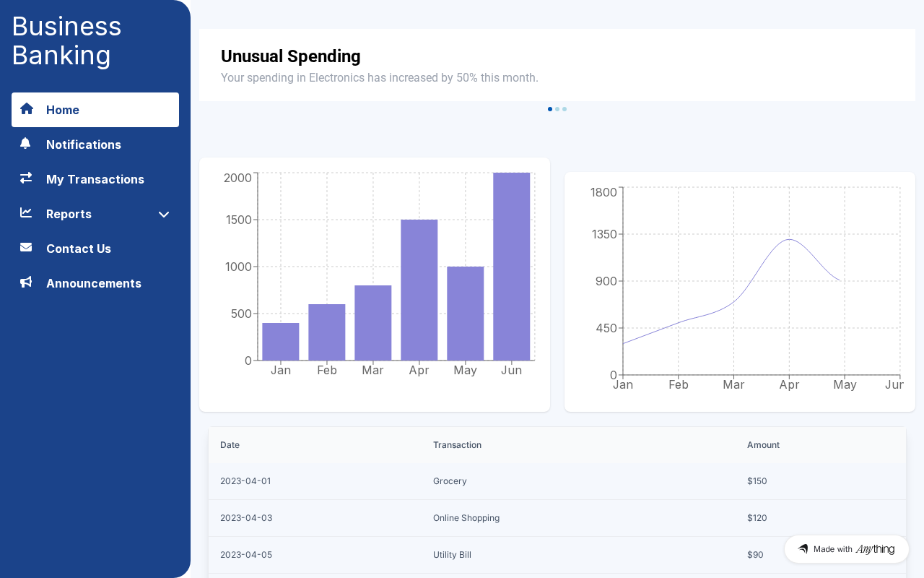
Task: Click the Announcements megaphone icon
Action: [26, 282]
